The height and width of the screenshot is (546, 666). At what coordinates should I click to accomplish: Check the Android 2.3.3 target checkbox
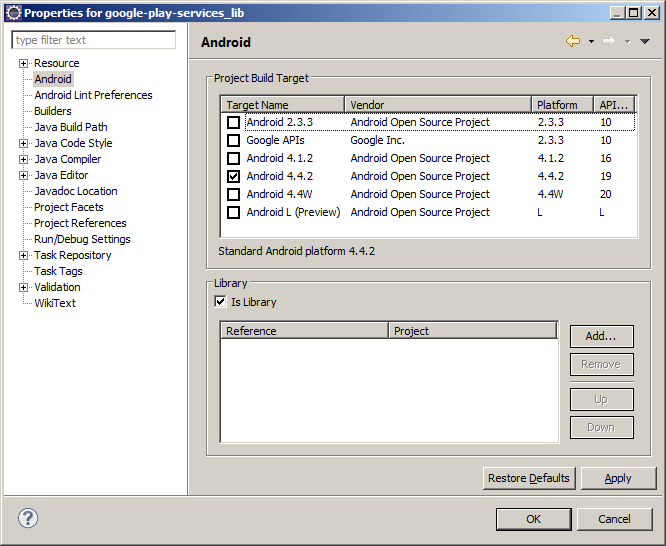(x=233, y=122)
